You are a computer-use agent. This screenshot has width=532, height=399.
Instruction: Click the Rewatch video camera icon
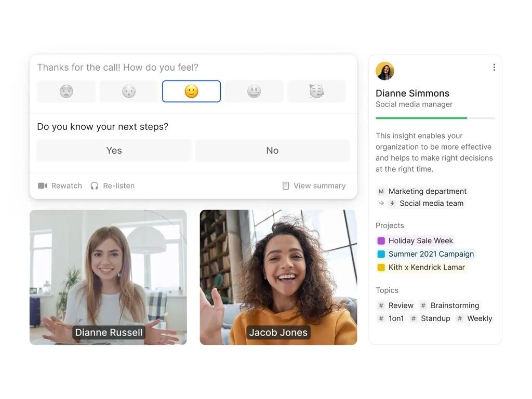(43, 186)
